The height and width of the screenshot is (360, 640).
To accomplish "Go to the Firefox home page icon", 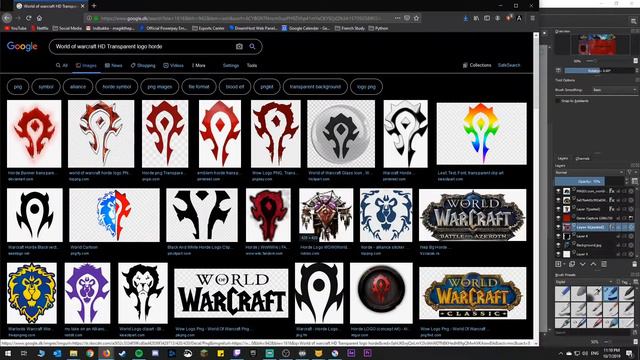I will pos(39,18).
